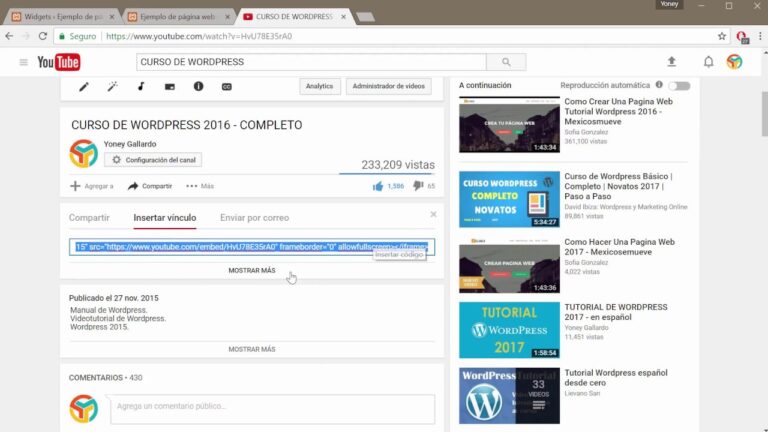Open Administrador de videos

388,86
